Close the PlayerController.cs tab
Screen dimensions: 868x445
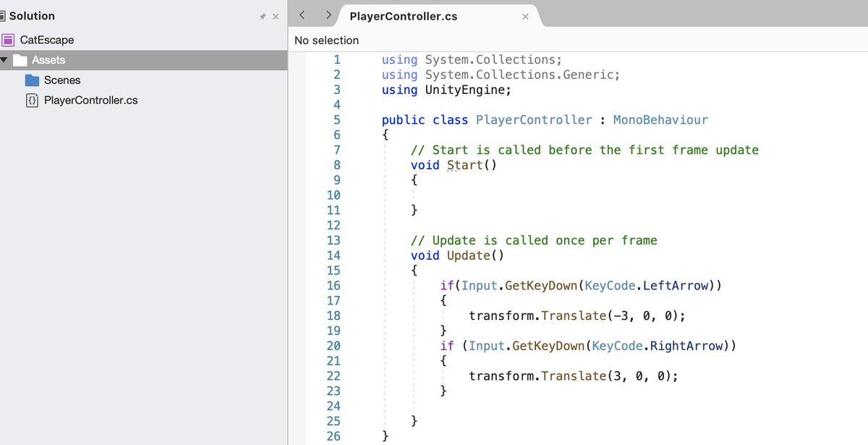[x=526, y=16]
